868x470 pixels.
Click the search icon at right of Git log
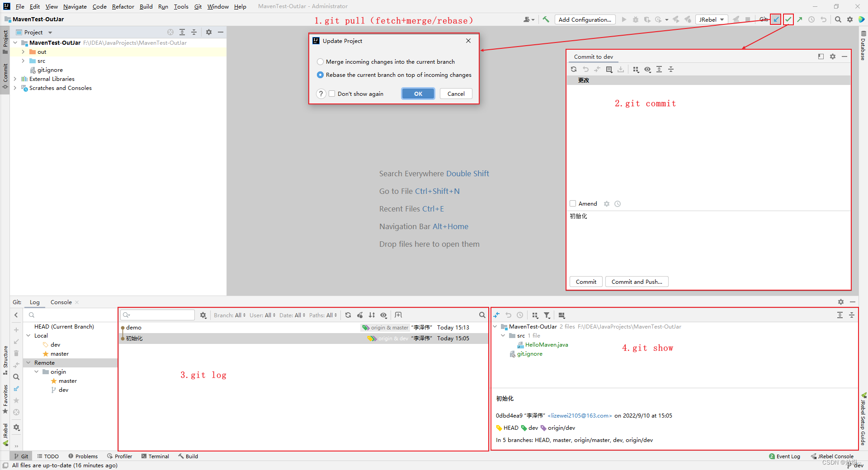pos(482,315)
